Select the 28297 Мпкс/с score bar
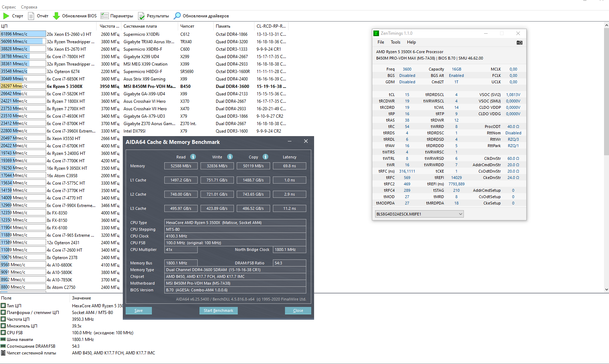Viewport: 609px width, 364px height. pyautogui.click(x=23, y=86)
